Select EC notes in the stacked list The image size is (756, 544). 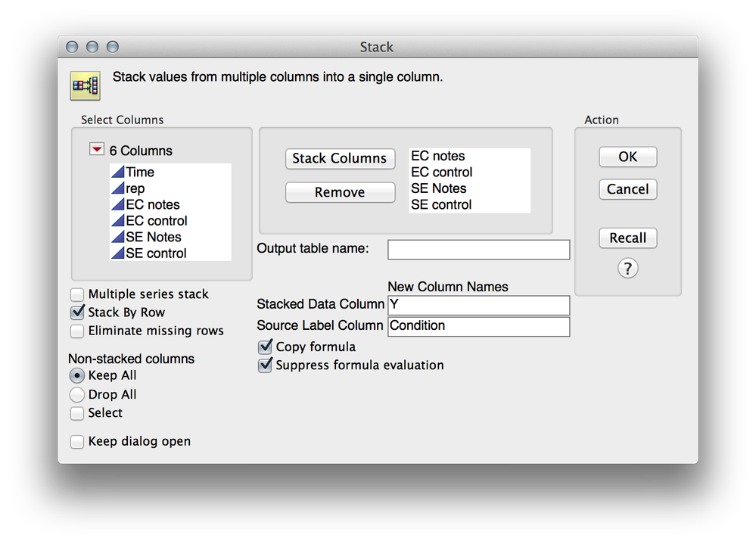coord(470,156)
